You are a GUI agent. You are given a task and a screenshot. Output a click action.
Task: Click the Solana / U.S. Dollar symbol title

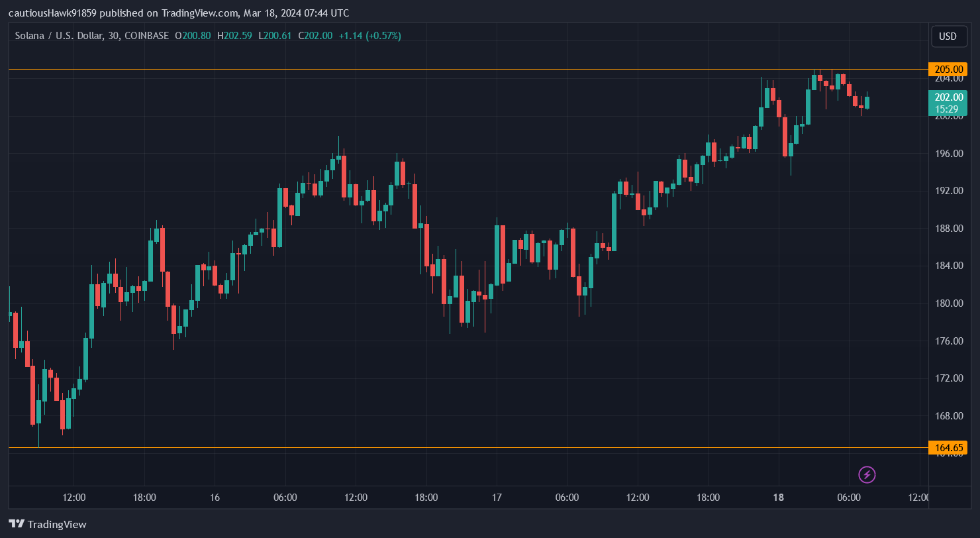[57, 36]
